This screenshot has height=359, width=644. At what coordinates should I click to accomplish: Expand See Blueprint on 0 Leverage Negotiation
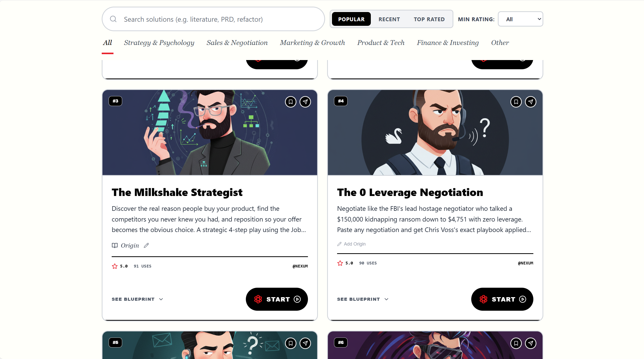363,299
